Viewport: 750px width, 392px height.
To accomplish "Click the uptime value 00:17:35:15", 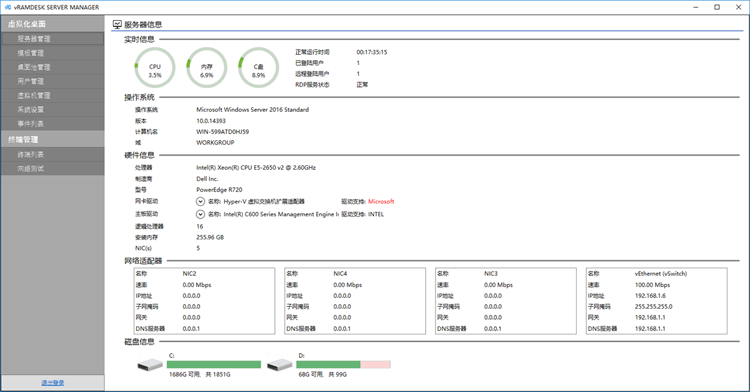I will tap(372, 52).
